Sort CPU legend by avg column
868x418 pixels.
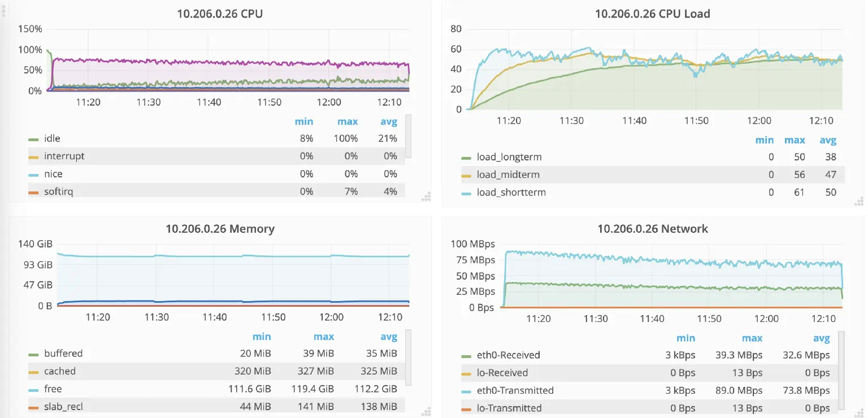(389, 121)
